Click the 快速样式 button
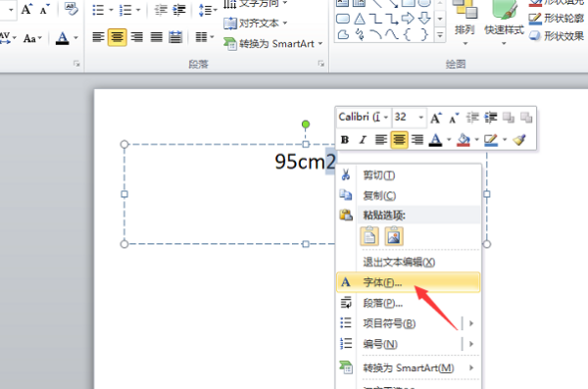This screenshot has height=389, width=588. click(x=504, y=23)
